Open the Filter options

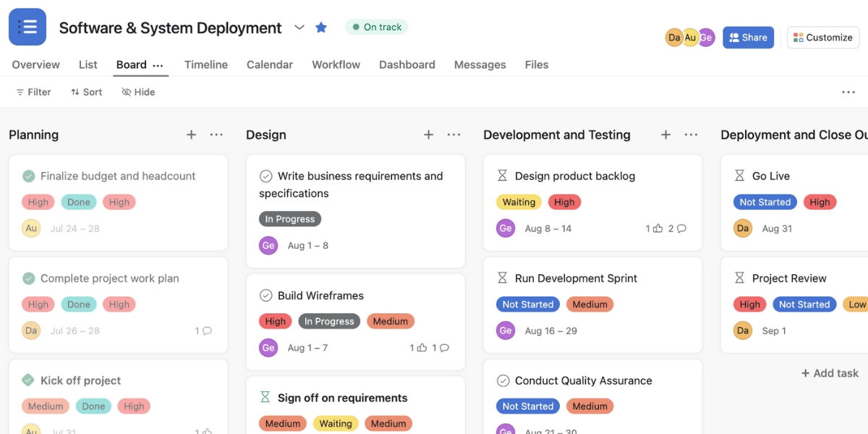33,92
